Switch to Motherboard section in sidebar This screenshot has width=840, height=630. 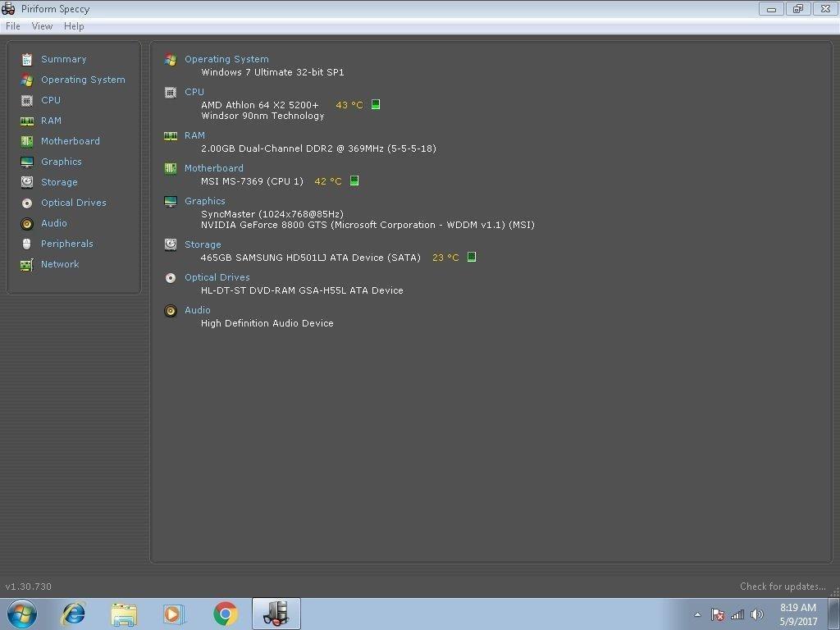(x=71, y=141)
